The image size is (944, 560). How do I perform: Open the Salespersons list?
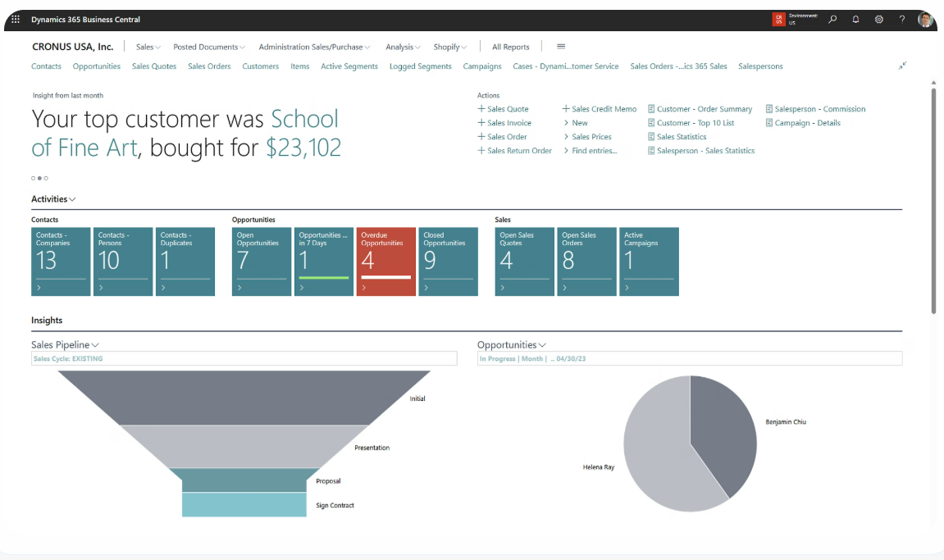760,66
